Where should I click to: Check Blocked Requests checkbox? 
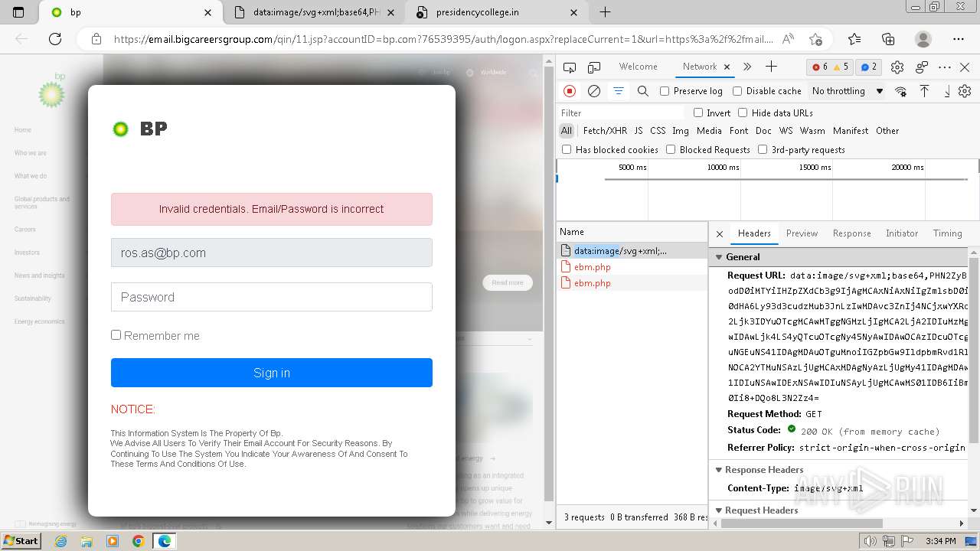click(x=671, y=149)
